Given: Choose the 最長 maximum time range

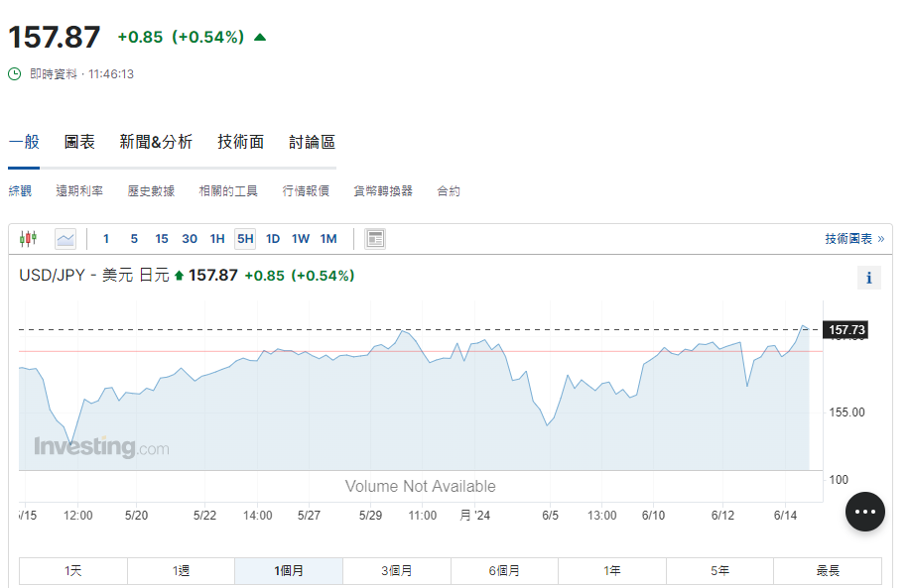Looking at the screenshot, I should point(828,571).
